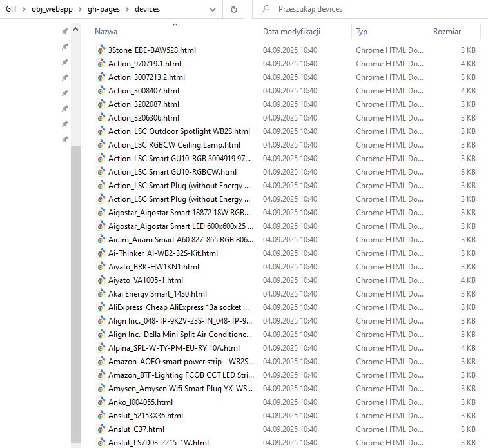
Task: Sort by the Nazwa column header
Action: [106, 32]
